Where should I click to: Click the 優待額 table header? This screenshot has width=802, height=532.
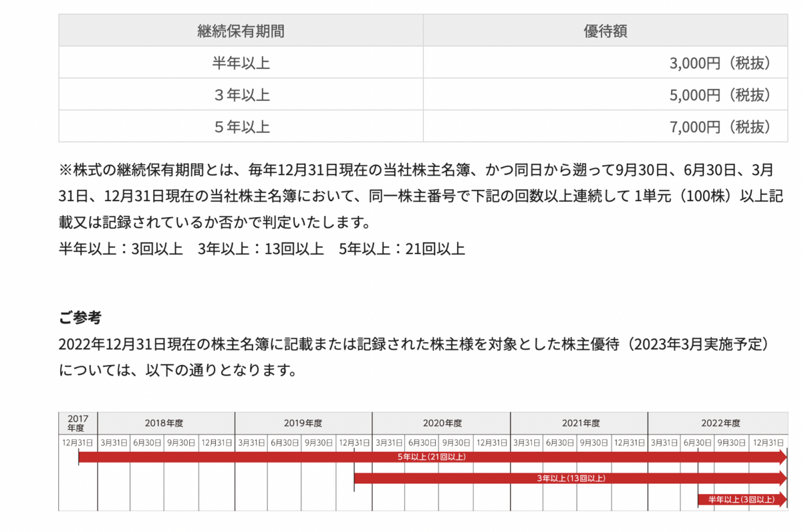(606, 31)
